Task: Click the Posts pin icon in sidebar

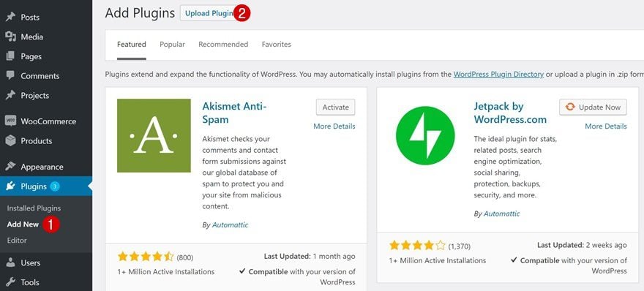Action: click(11, 17)
